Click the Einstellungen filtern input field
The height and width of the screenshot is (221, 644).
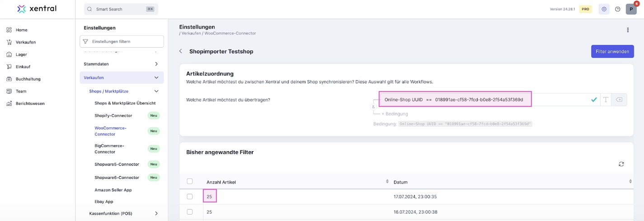[x=122, y=41]
